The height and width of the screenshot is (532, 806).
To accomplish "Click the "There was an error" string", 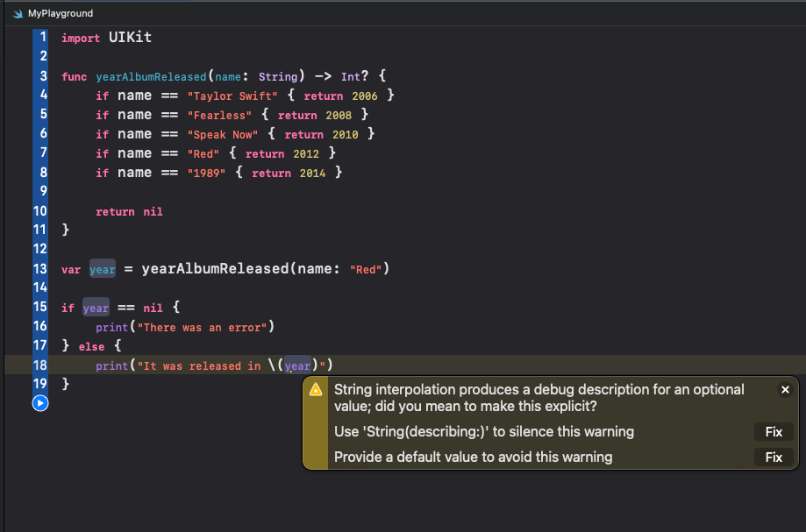I will [202, 327].
